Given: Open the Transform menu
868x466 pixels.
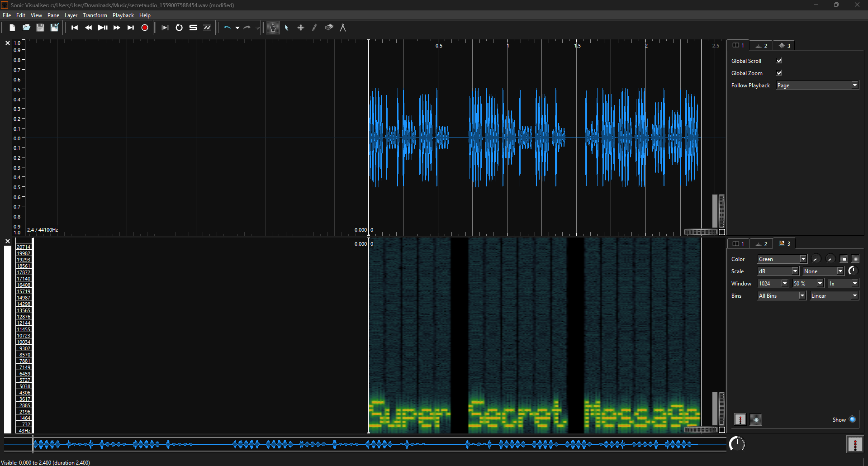Looking at the screenshot, I should click(95, 15).
